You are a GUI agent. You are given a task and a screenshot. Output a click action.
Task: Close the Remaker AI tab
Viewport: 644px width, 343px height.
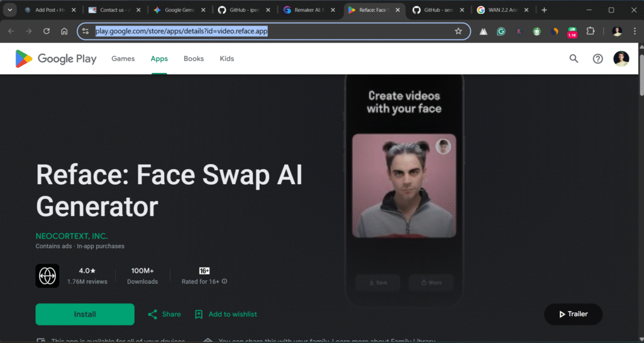[333, 10]
